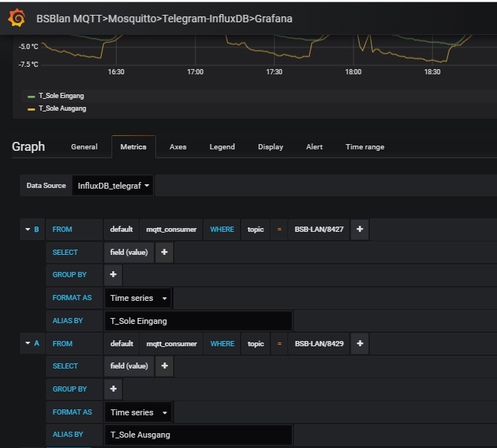The image size is (497, 448).
Task: Click the Grafana logo icon
Action: 16,18
